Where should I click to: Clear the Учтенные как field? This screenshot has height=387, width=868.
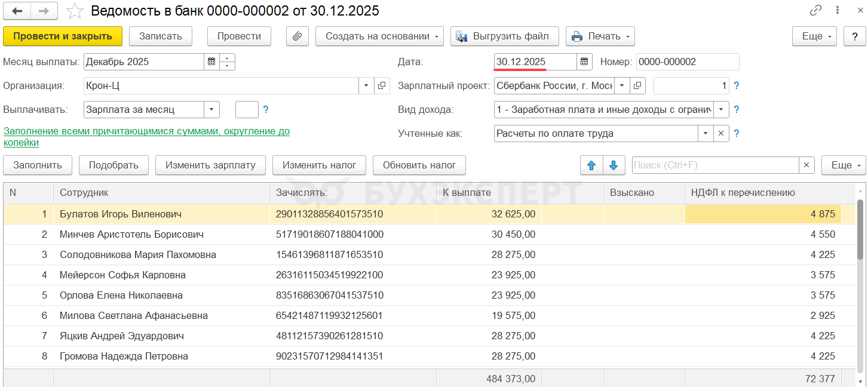pyautogui.click(x=721, y=133)
